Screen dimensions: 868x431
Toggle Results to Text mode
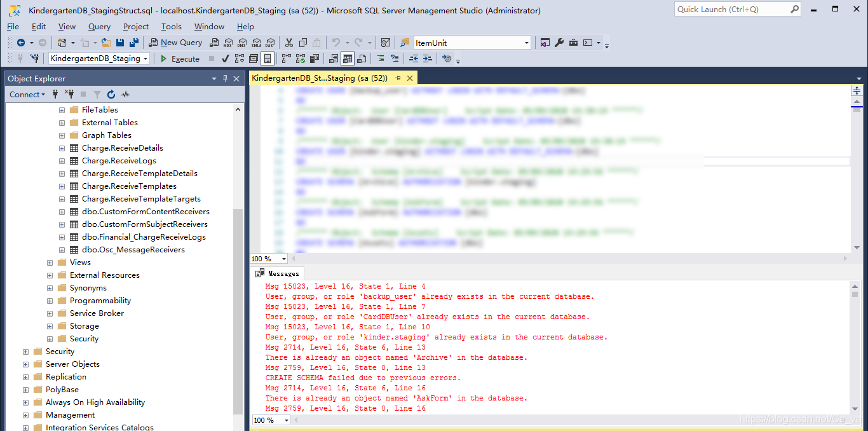[x=334, y=58]
